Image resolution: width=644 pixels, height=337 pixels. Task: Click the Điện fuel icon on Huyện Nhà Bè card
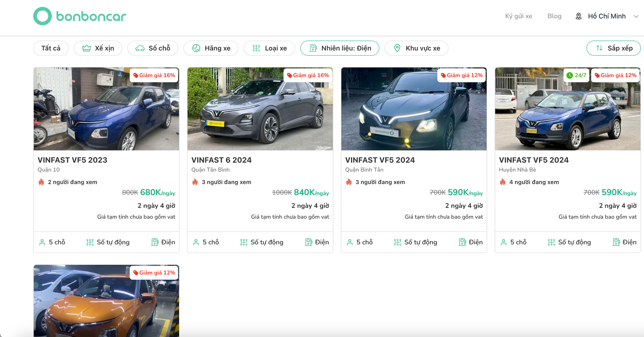click(x=616, y=242)
